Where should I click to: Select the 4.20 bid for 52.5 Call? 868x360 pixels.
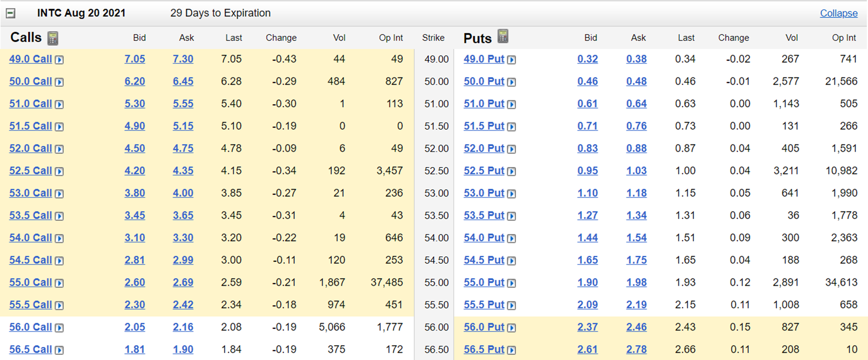click(135, 170)
